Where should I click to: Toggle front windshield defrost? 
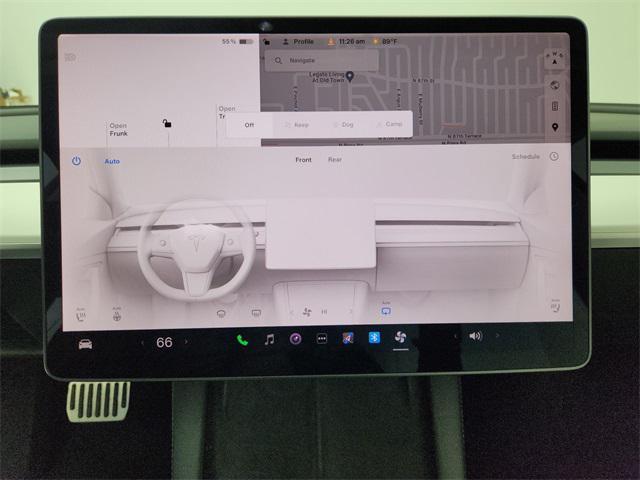click(221, 313)
